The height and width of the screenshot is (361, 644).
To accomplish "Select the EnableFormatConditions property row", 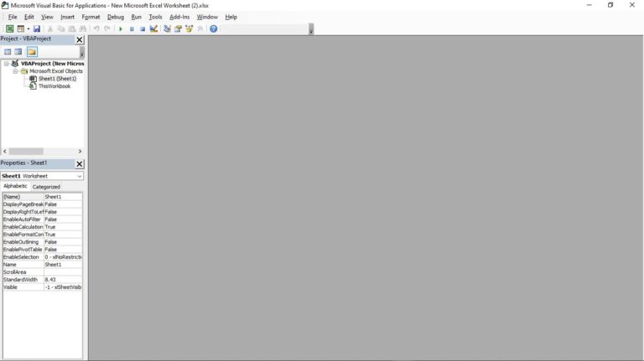I will click(x=42, y=235).
